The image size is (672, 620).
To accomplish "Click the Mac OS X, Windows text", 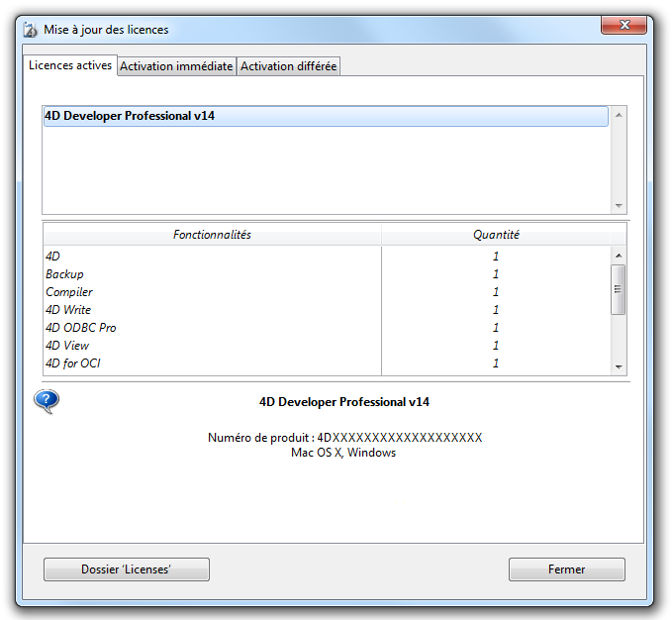I will (x=343, y=453).
